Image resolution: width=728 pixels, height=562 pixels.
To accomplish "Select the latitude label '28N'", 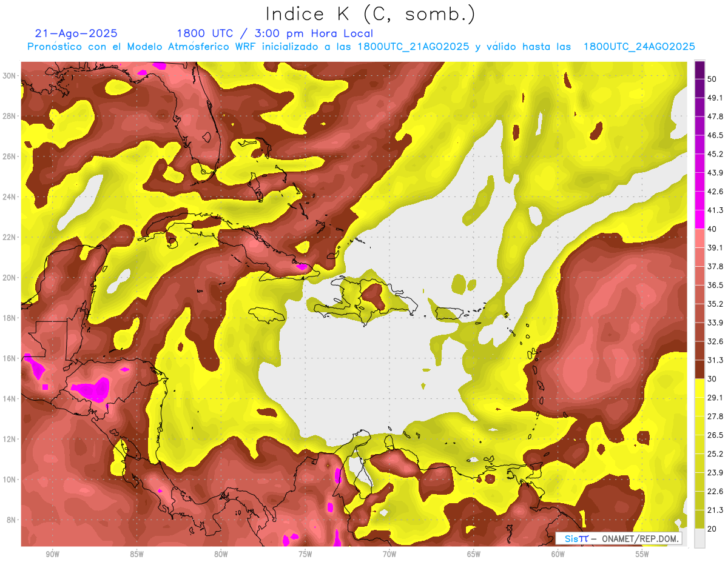I will coord(10,116).
